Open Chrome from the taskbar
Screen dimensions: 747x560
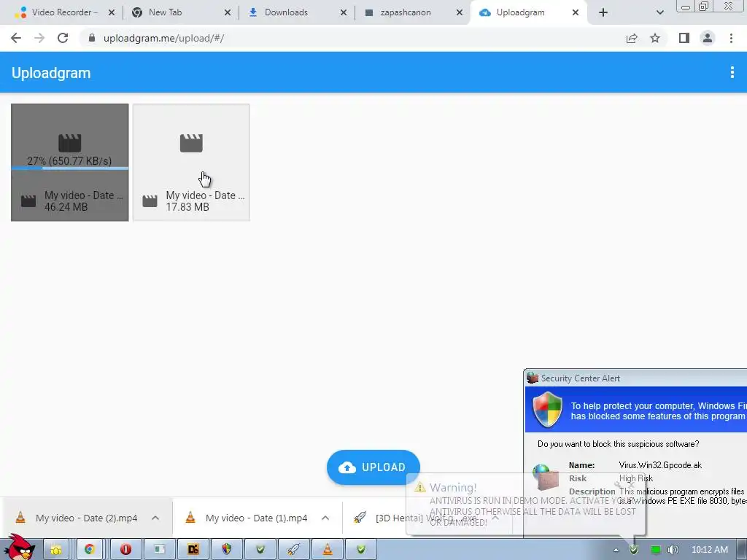click(90, 550)
